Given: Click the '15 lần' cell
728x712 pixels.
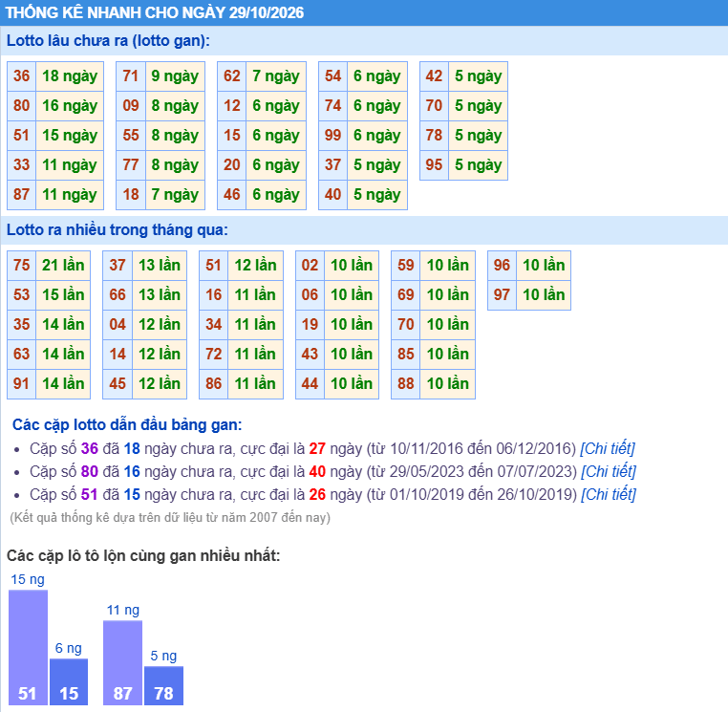Looking at the screenshot, I should tap(63, 295).
